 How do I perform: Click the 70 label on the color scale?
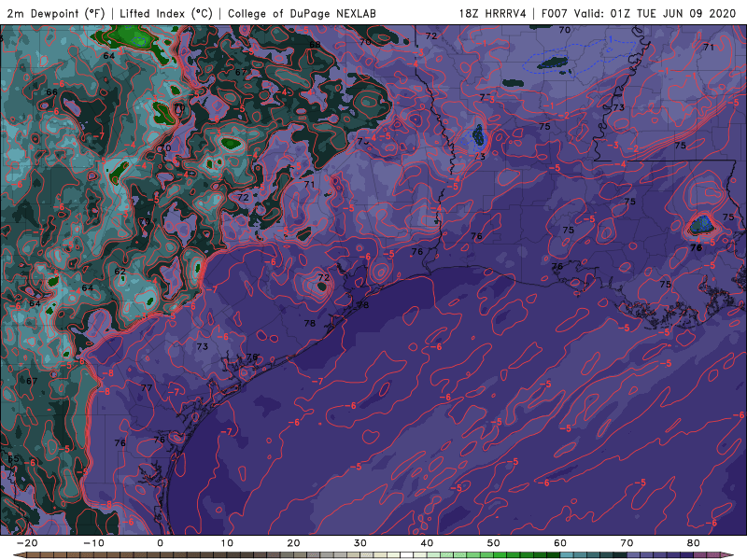point(627,543)
